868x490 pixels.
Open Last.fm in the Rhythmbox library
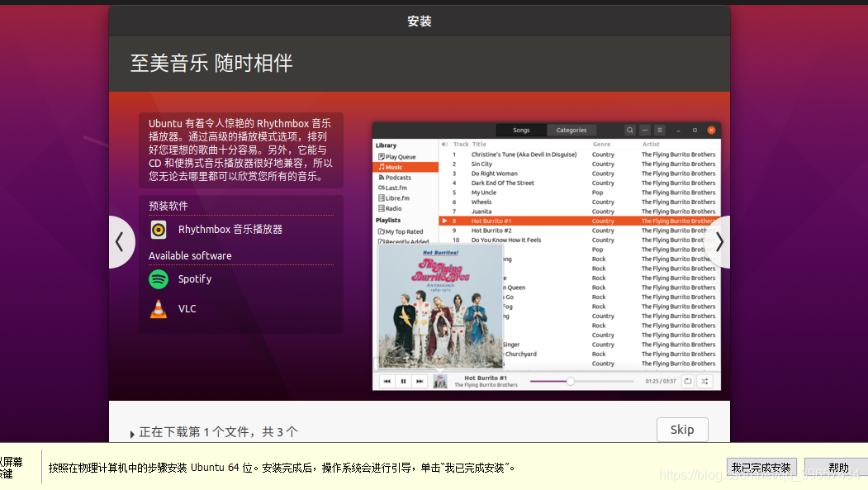click(x=392, y=188)
